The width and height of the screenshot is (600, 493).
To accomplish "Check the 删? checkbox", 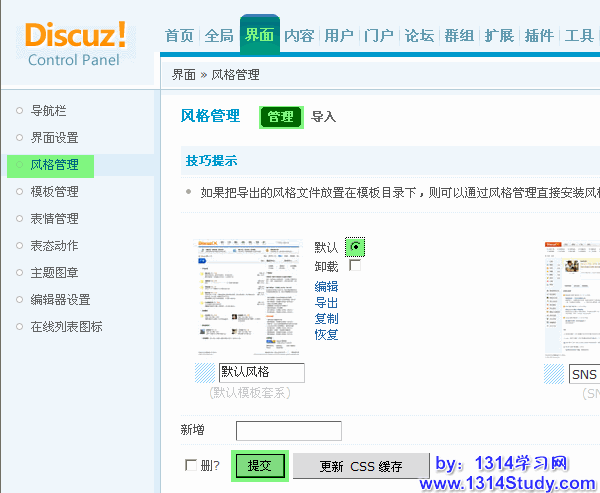I will [191, 465].
